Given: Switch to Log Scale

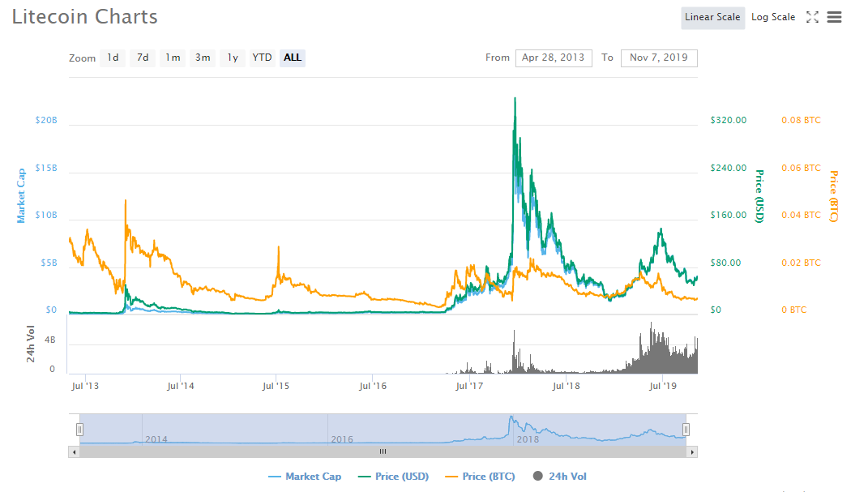Looking at the screenshot, I should tap(773, 17).
